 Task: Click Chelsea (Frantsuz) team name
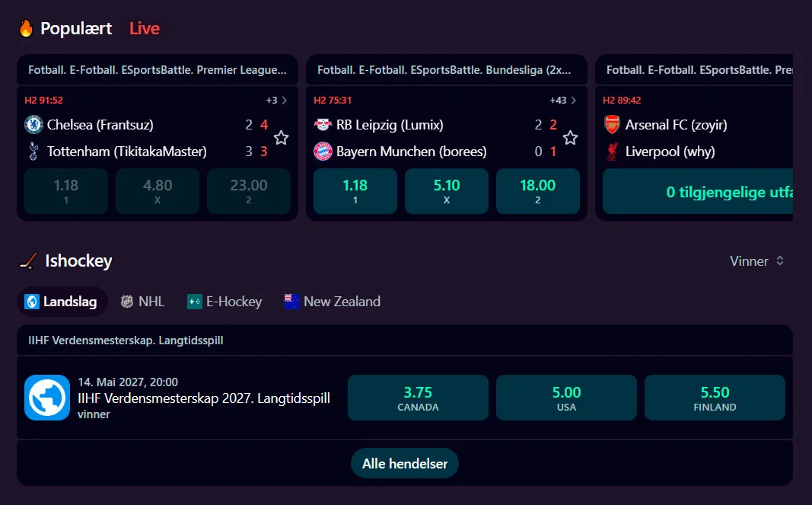pos(100,125)
